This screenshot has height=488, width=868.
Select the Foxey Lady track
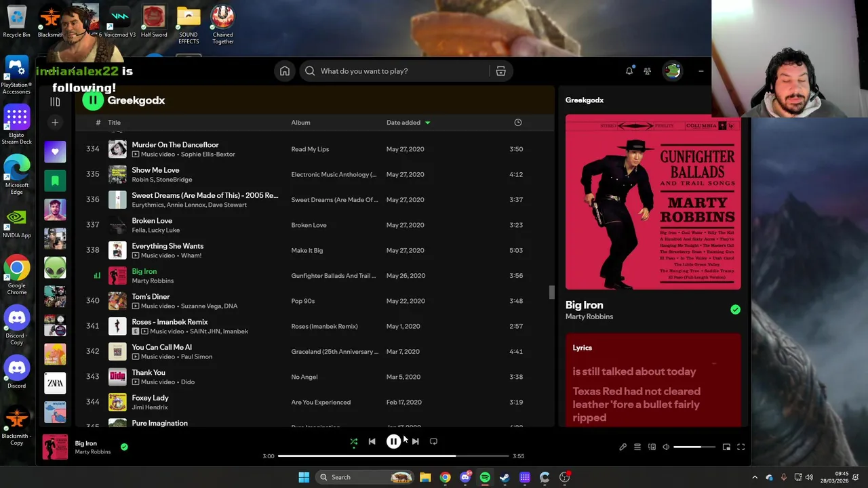(x=150, y=398)
